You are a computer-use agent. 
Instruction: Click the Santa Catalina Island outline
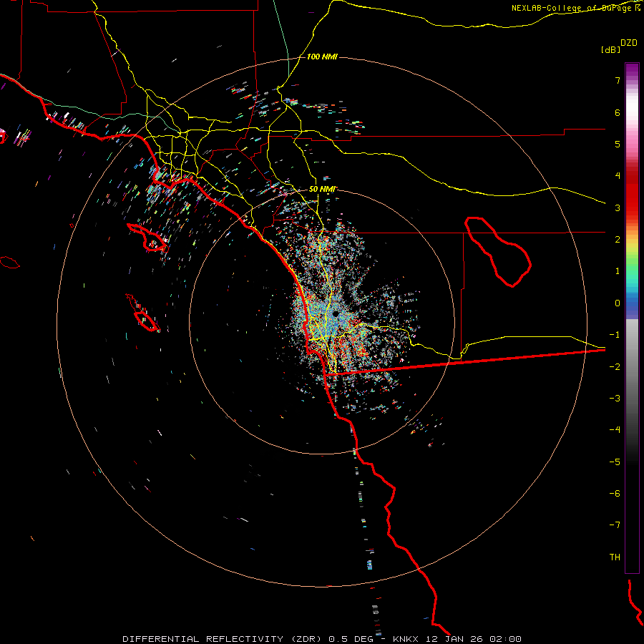147,238
